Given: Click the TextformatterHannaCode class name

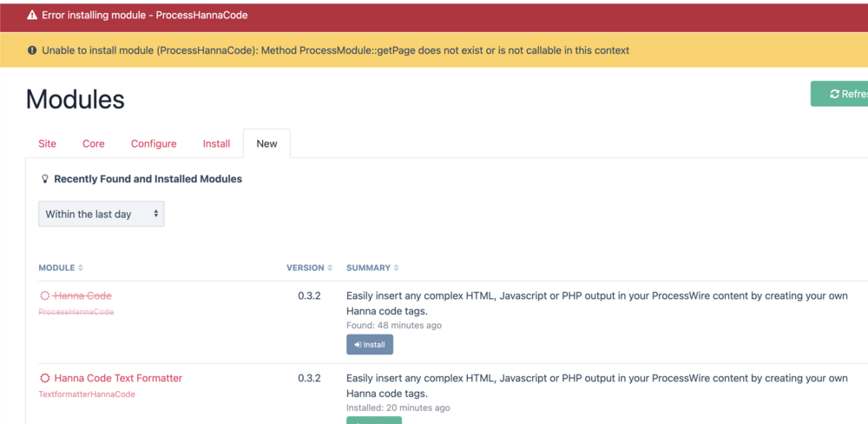Looking at the screenshot, I should 87,394.
